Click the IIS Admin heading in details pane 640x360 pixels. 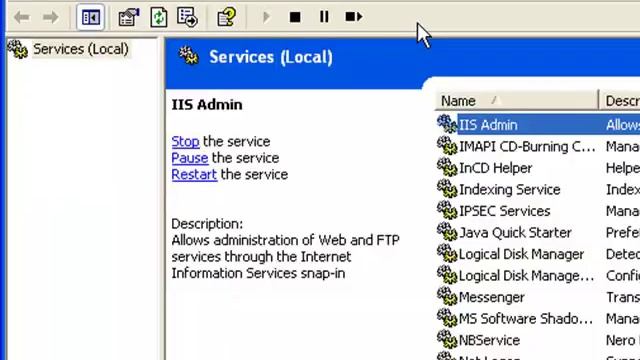point(207,105)
